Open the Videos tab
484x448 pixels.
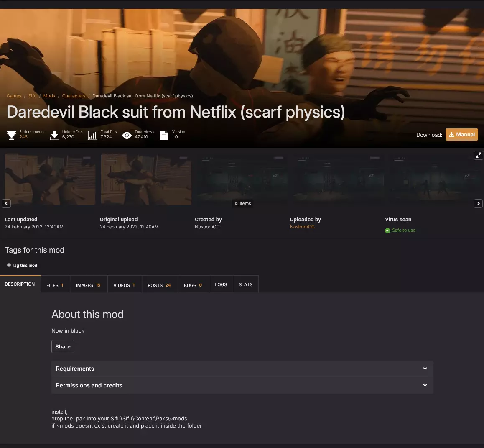[x=124, y=285]
